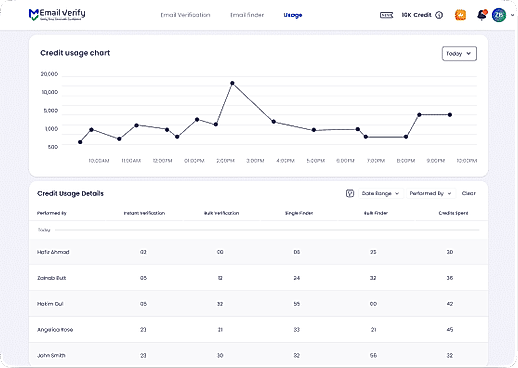Click the Bulk Verification column header
Image resolution: width=518 pixels, height=368 pixels.
tap(221, 213)
